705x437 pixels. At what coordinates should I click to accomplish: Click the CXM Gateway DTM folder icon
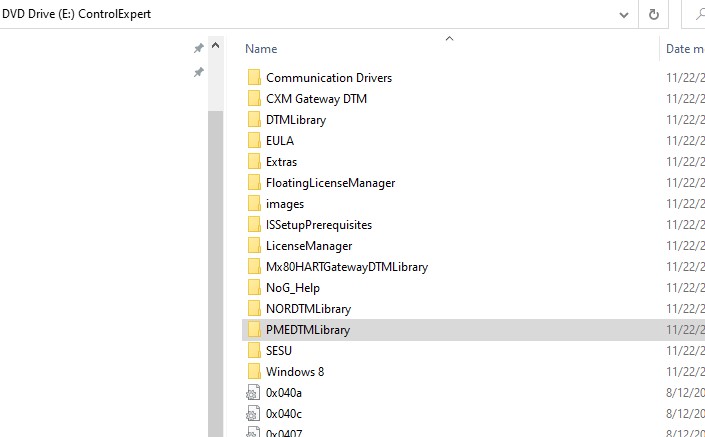[254, 98]
